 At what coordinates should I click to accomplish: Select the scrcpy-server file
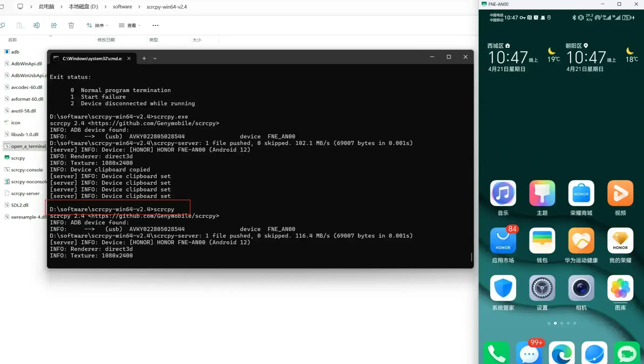point(25,193)
